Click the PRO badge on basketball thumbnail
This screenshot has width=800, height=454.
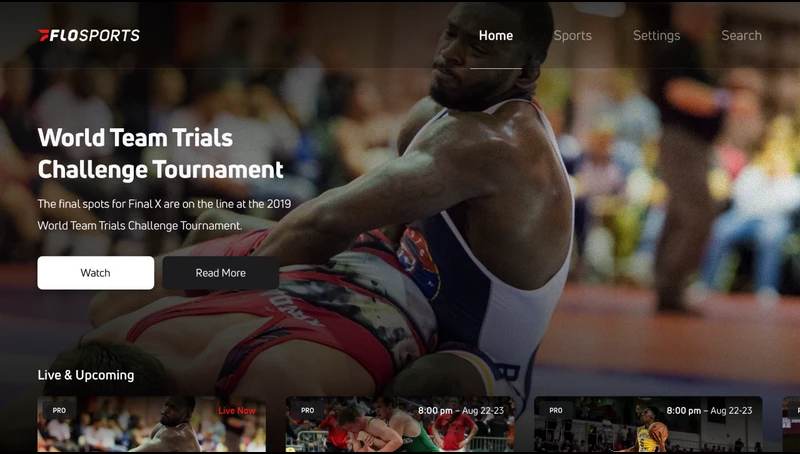pyautogui.click(x=556, y=410)
